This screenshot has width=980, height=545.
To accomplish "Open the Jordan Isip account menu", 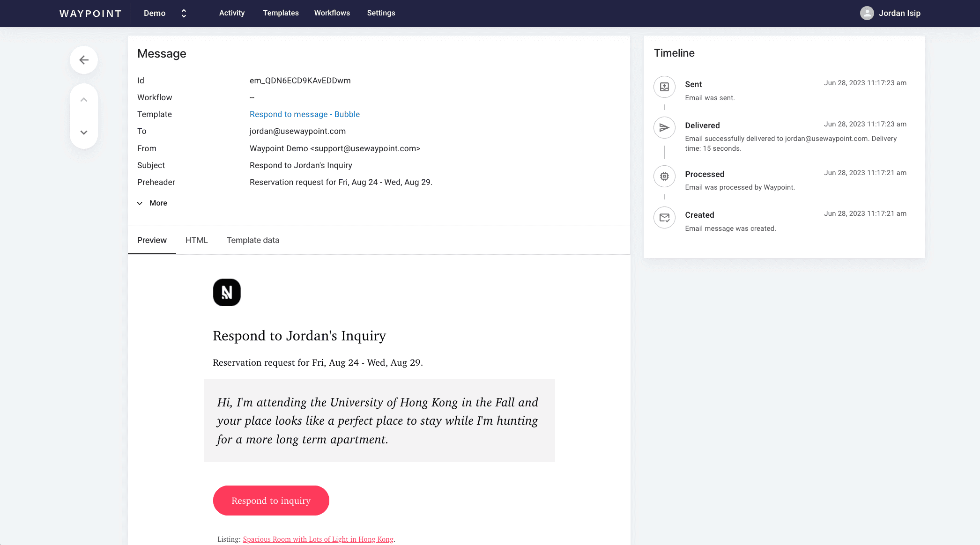I will pos(899,13).
